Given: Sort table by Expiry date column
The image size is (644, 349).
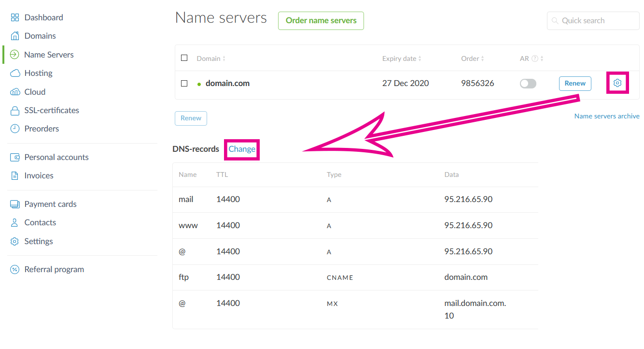Looking at the screenshot, I should (401, 58).
